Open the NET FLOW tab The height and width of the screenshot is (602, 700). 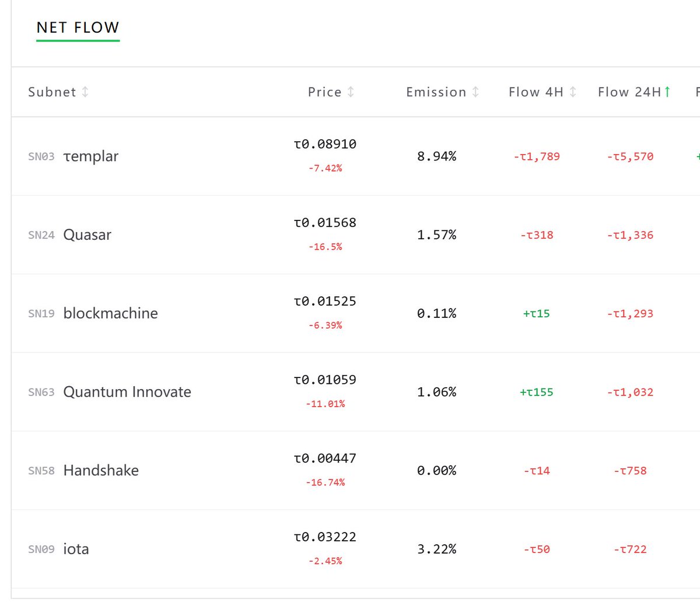pyautogui.click(x=78, y=28)
